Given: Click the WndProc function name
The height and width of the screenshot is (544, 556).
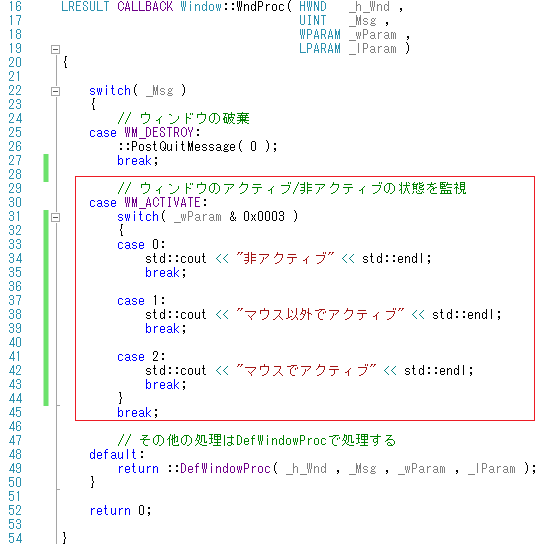Looking at the screenshot, I should coord(261,6).
